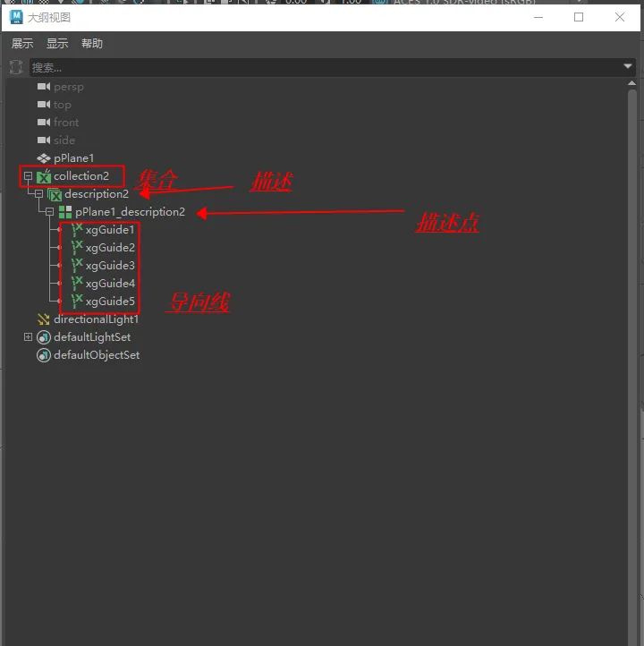The image size is (644, 646).
Task: Click into the 搜索 search field
Action: (x=322, y=67)
